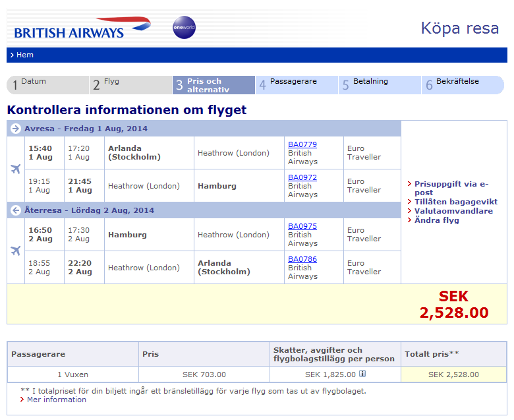Click Skatter, avgifter och flygbolagstillägg header
The height and width of the screenshot is (420, 514).
[x=334, y=355]
